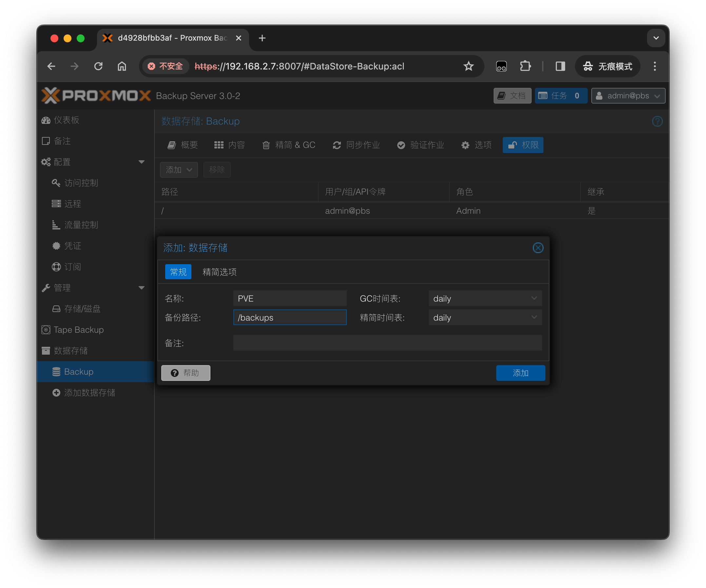Open the 凭证 certificates page

[x=73, y=246]
